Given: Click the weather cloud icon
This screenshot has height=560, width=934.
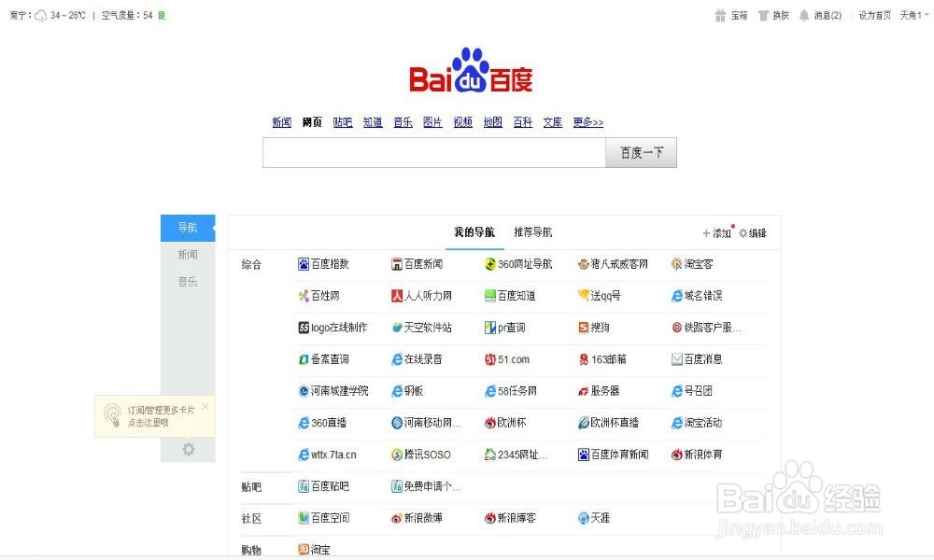Looking at the screenshot, I should (x=40, y=16).
